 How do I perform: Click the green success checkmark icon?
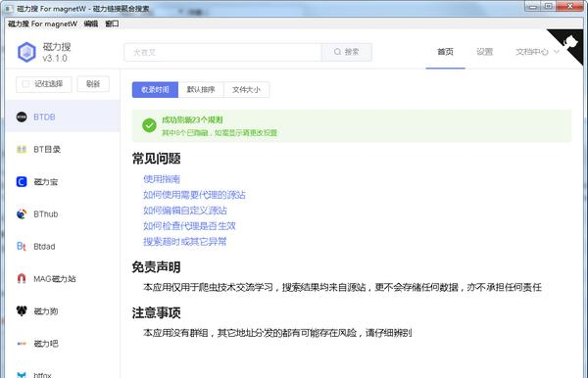click(x=149, y=125)
